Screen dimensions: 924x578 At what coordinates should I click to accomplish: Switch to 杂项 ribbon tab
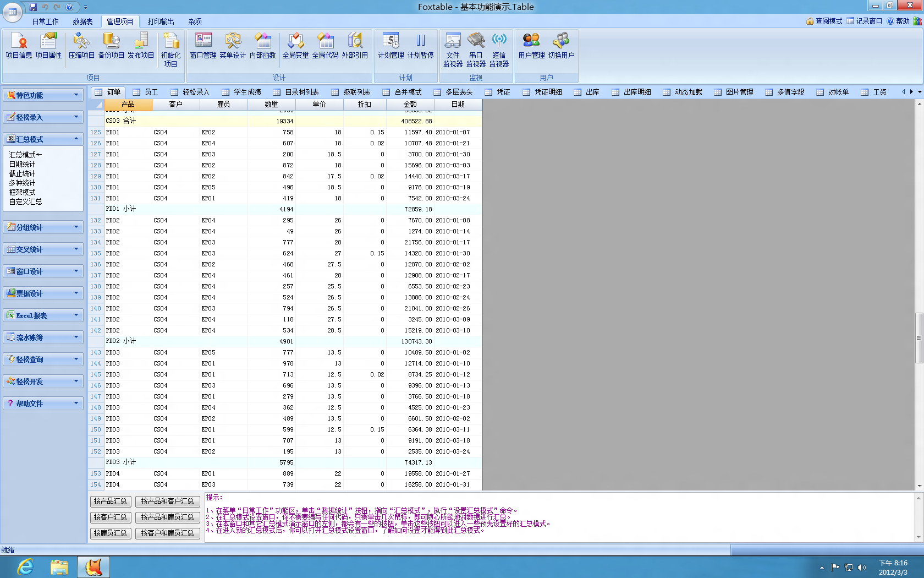click(x=195, y=21)
